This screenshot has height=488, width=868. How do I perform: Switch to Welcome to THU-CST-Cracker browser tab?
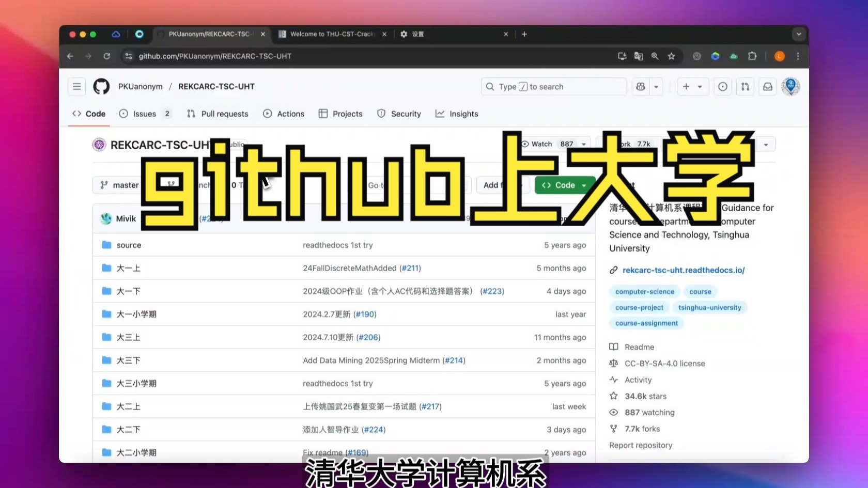(333, 34)
